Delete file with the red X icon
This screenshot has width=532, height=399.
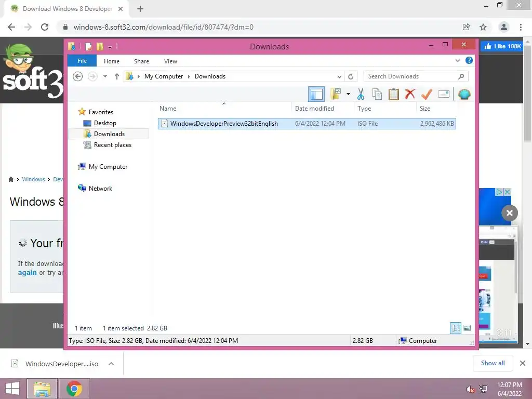point(410,94)
